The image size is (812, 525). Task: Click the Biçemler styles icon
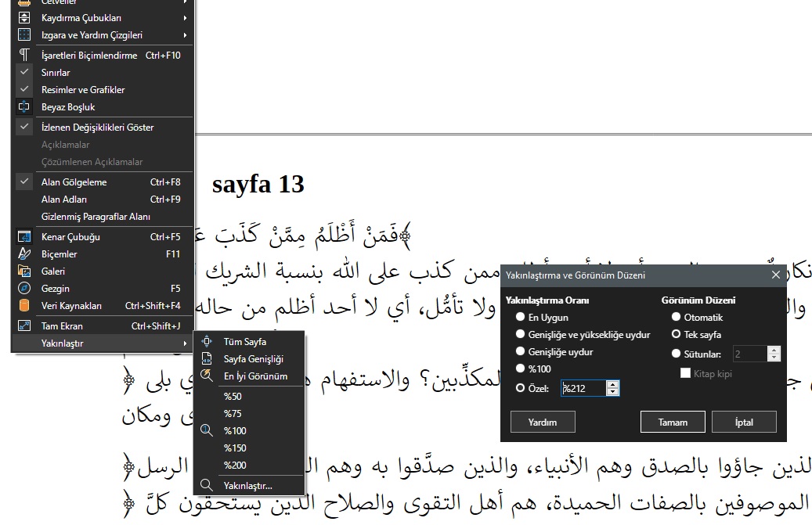click(23, 254)
